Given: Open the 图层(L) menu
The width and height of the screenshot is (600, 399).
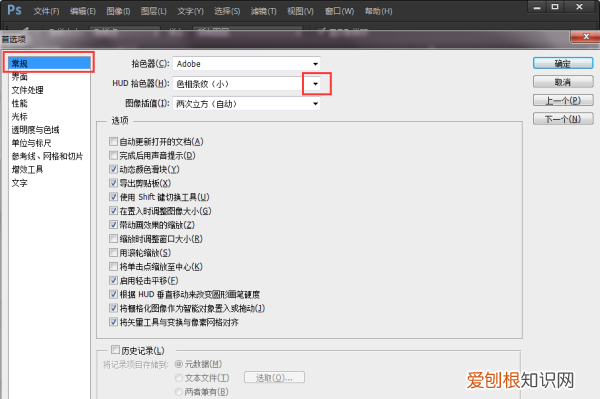Looking at the screenshot, I should (154, 11).
